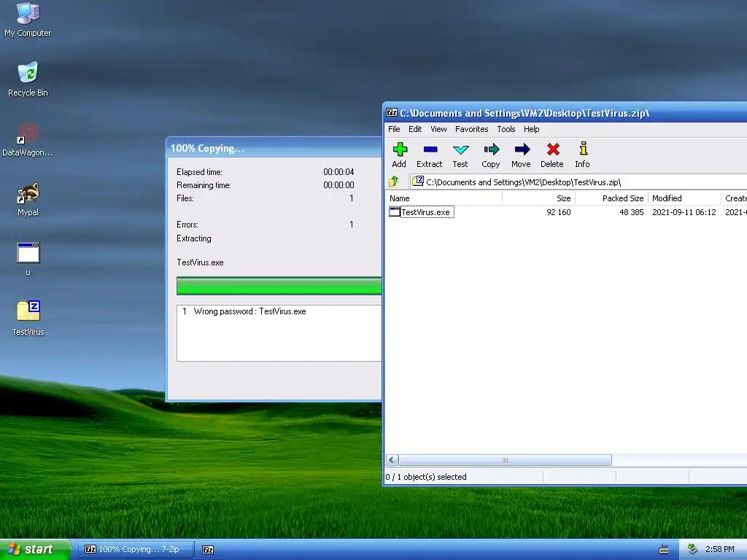Viewport: 747px width, 560px height.
Task: Click TestVirus.exe label in copying dialog
Action: click(200, 262)
